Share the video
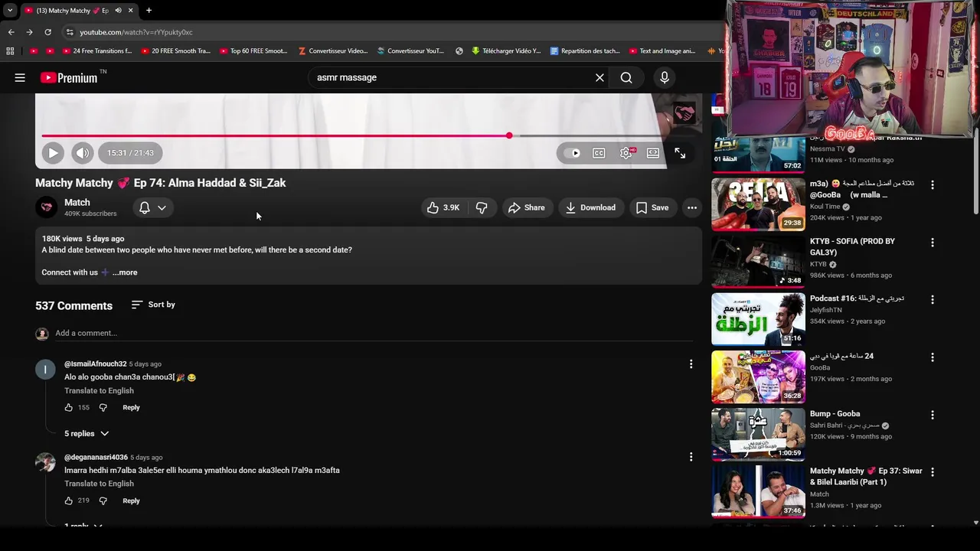The height and width of the screenshot is (551, 980). [527, 207]
